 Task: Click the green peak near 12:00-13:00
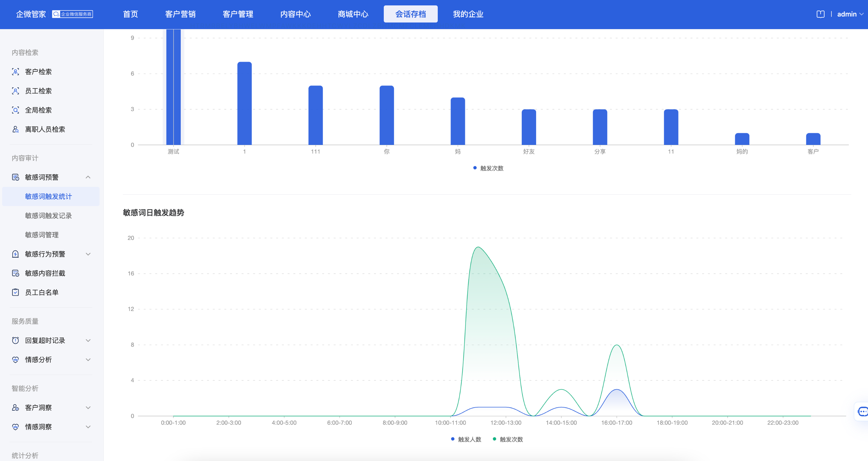click(478, 247)
